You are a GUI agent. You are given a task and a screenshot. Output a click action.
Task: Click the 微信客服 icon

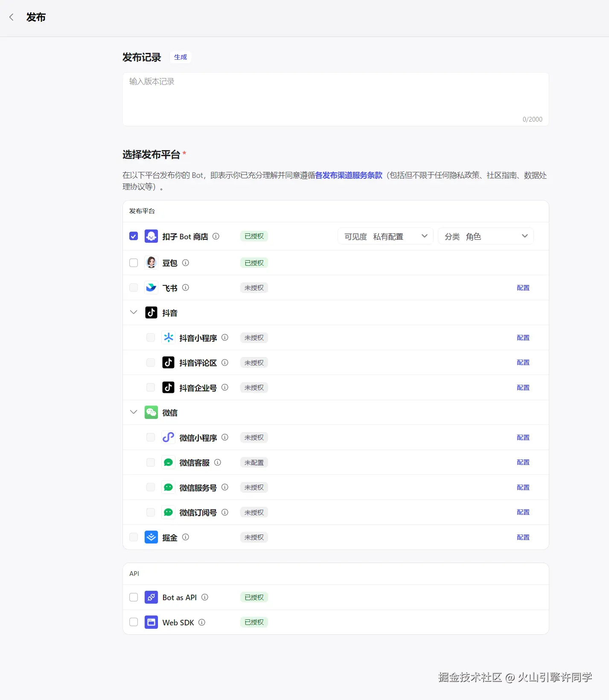pos(168,462)
